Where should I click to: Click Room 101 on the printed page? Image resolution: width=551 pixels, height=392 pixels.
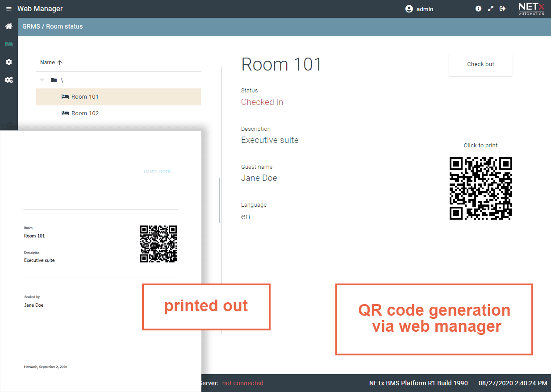pyautogui.click(x=34, y=236)
